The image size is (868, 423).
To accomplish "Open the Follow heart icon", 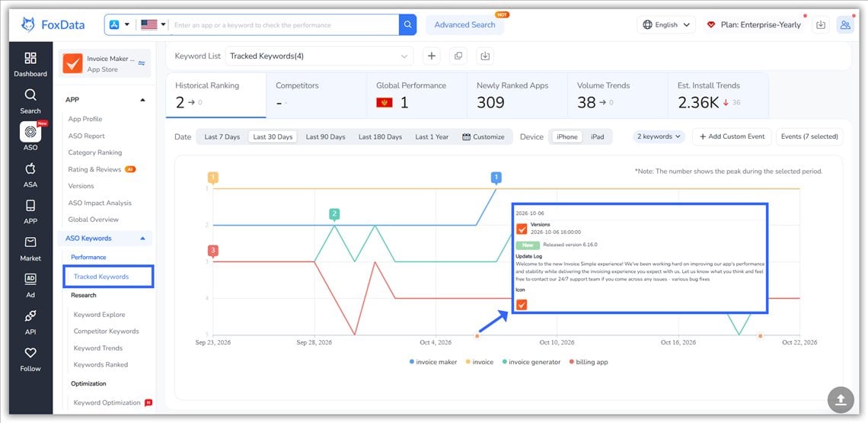I will point(30,353).
